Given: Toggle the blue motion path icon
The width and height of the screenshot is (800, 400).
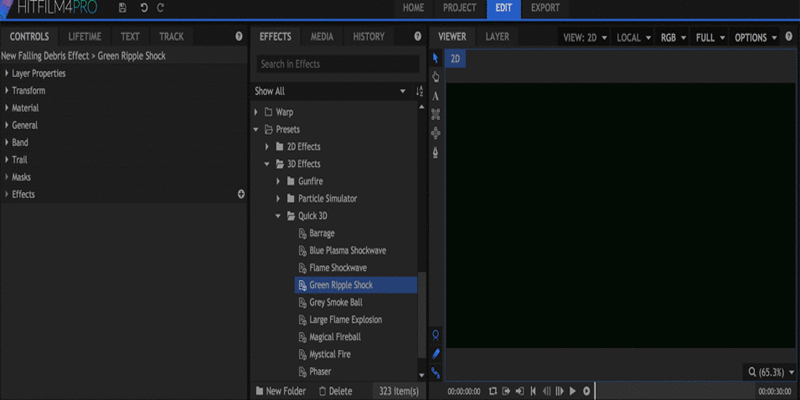Looking at the screenshot, I should click(435, 372).
